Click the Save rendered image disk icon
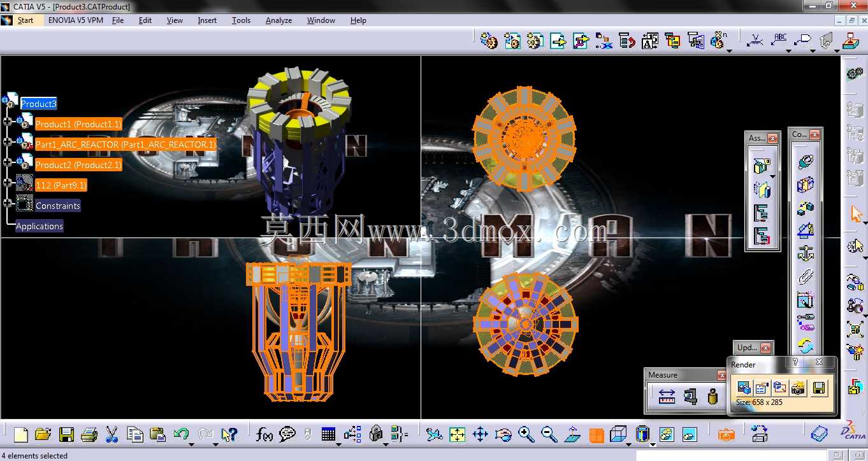868x461 pixels. 820,388
